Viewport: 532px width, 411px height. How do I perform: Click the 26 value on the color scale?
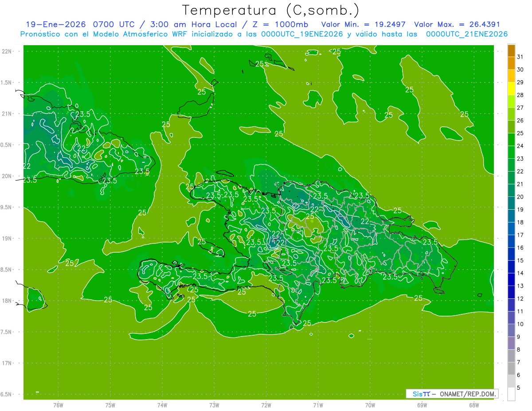pyautogui.click(x=520, y=121)
